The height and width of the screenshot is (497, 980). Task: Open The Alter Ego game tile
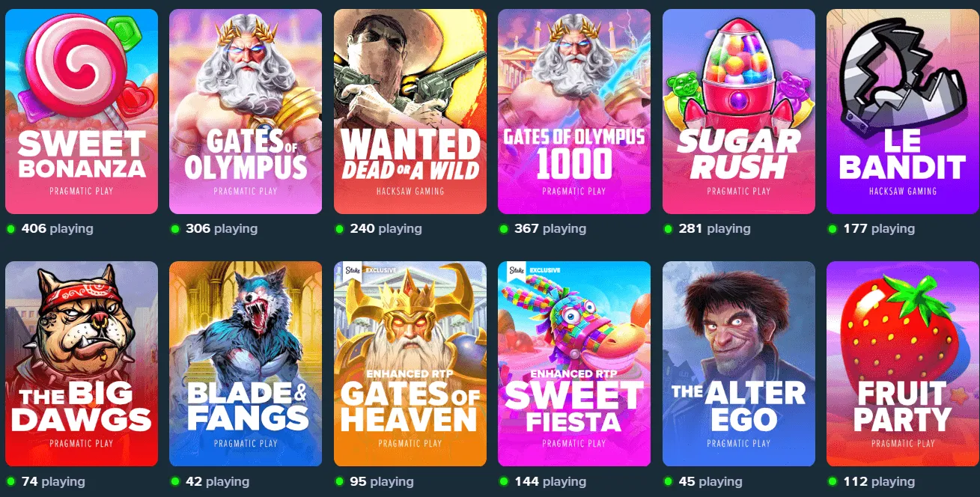click(x=739, y=364)
